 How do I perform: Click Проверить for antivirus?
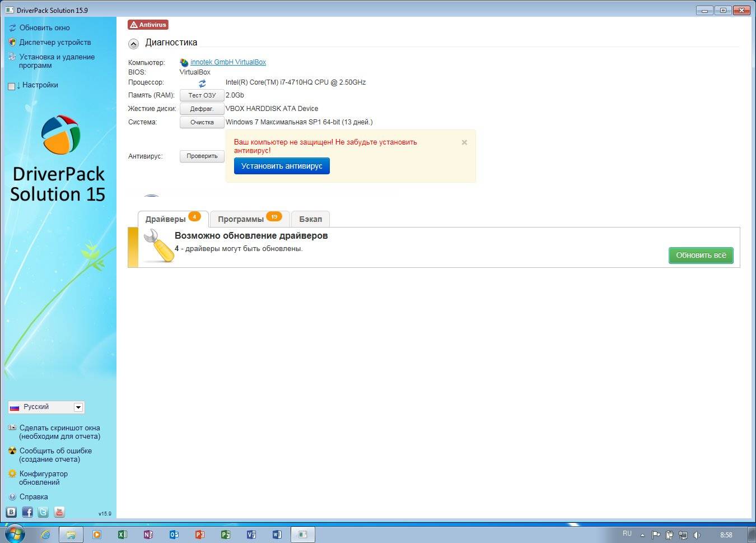click(202, 156)
